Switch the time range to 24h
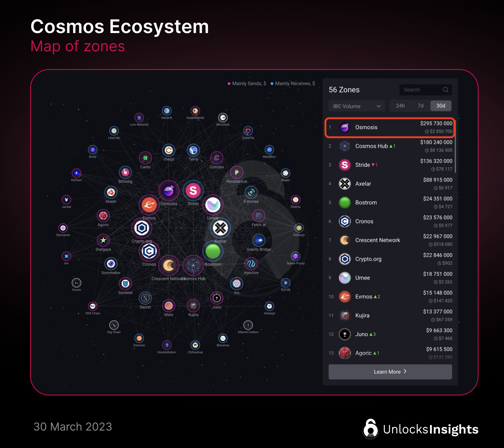Viewport: 504px width, 448px height. (400, 106)
